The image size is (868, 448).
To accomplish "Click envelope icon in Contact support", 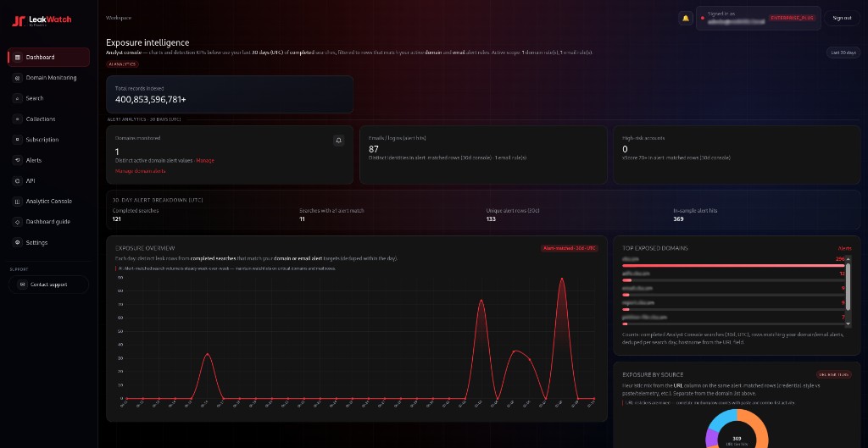I will [x=22, y=285].
